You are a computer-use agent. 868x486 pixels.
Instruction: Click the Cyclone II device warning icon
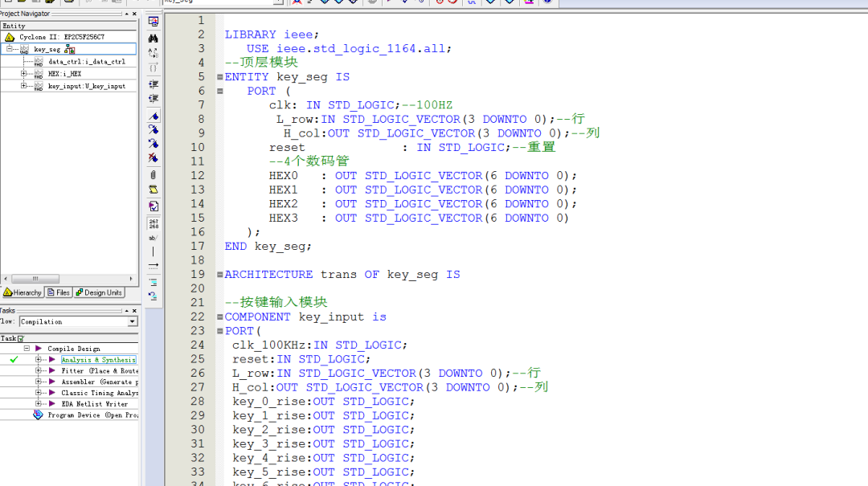click(x=10, y=37)
